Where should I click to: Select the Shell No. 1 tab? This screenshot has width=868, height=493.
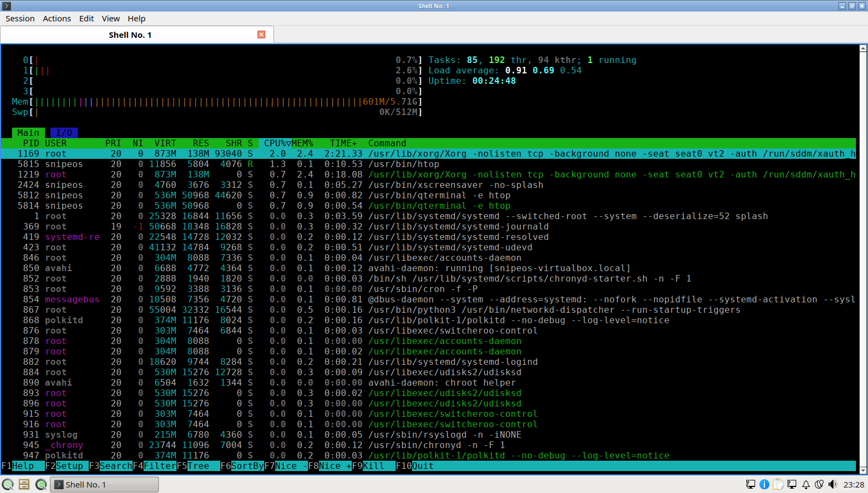137,35
